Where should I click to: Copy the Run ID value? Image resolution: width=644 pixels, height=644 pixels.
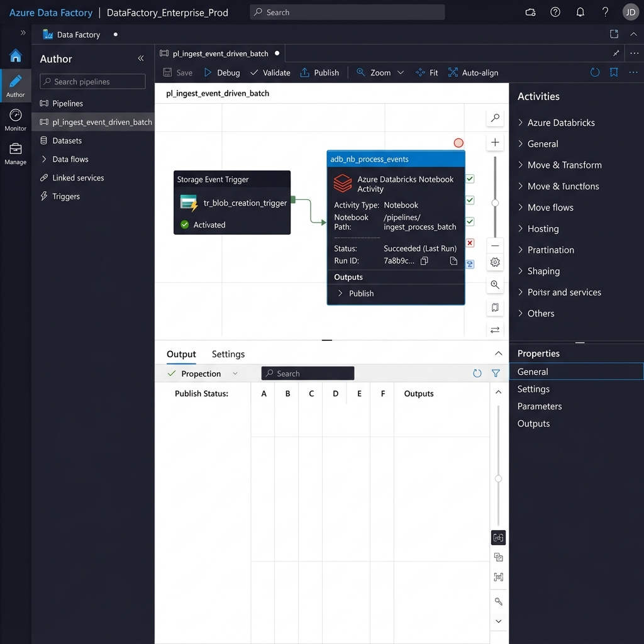pos(425,261)
